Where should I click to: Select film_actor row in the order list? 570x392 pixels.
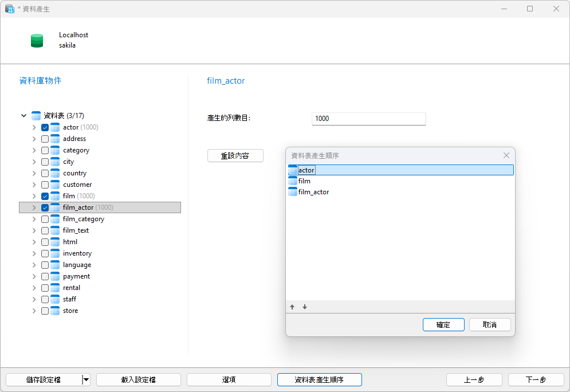(400, 191)
